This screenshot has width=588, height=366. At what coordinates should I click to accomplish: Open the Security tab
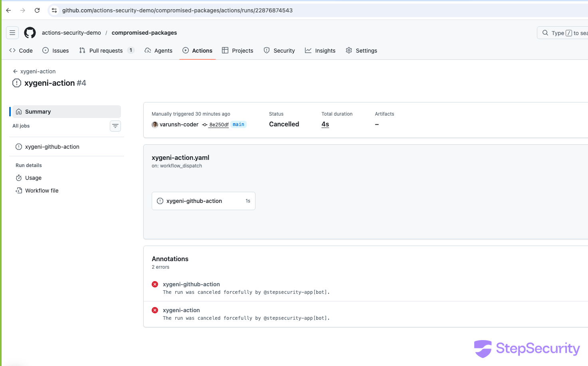(279, 51)
